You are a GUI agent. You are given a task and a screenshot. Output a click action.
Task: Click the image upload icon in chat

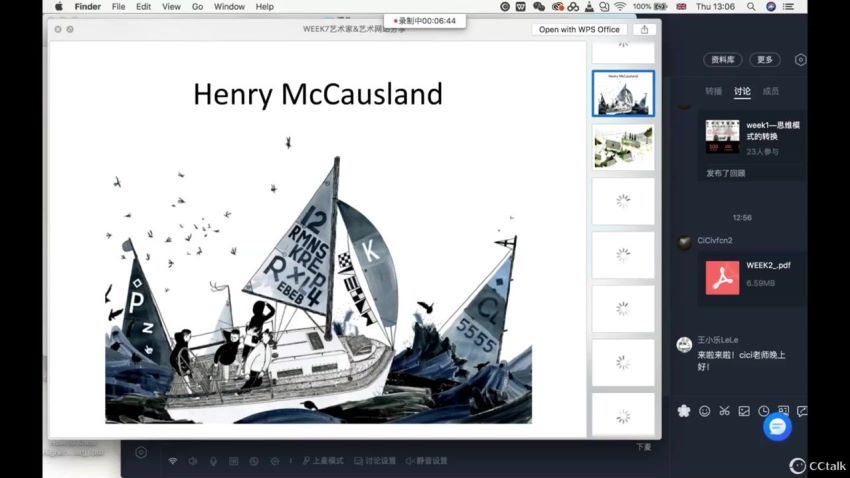pyautogui.click(x=744, y=411)
